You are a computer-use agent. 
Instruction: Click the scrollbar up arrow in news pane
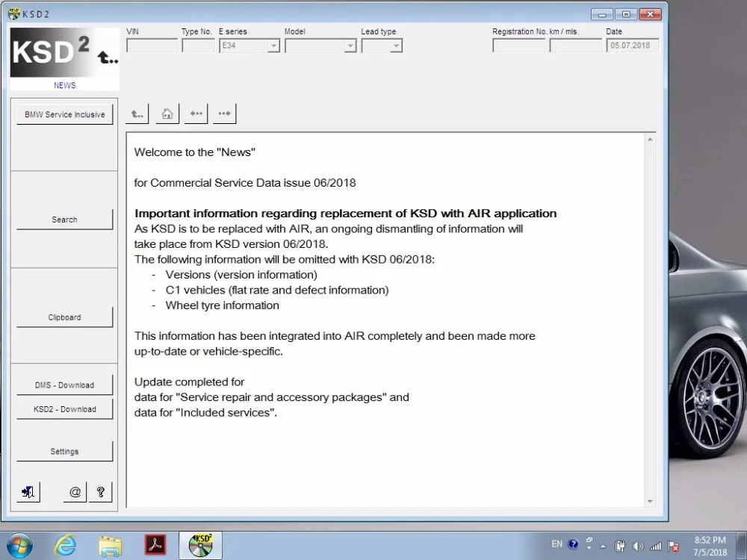tap(650, 140)
